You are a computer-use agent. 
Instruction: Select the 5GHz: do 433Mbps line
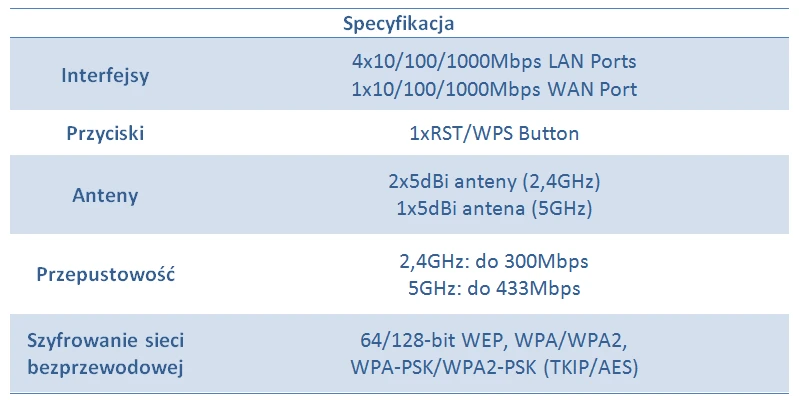tap(494, 288)
